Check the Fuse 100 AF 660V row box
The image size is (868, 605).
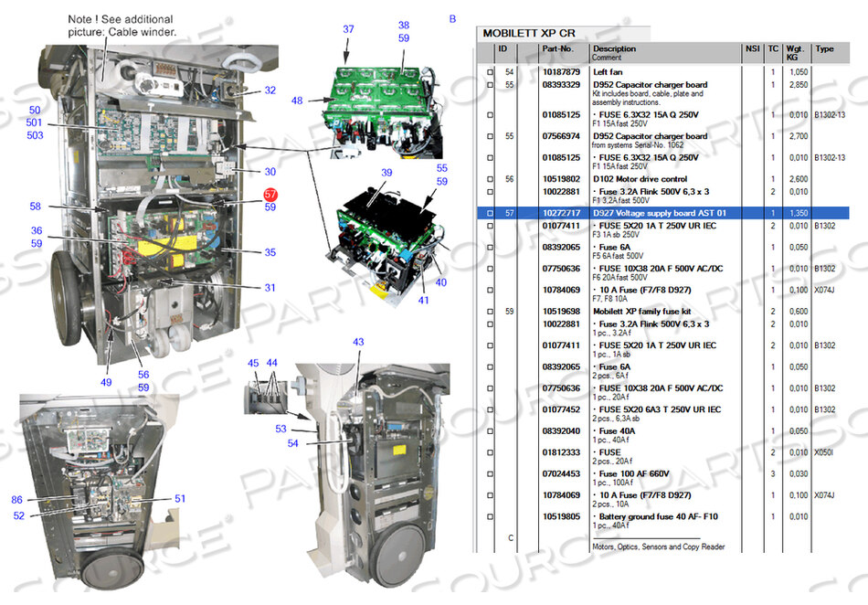coord(490,474)
